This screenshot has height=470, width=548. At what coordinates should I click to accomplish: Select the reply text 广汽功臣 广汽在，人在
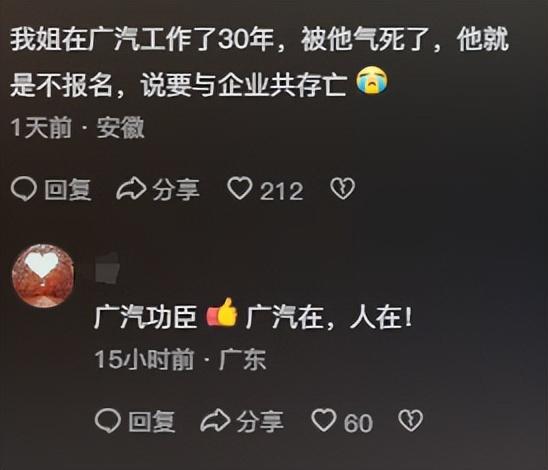point(253,317)
